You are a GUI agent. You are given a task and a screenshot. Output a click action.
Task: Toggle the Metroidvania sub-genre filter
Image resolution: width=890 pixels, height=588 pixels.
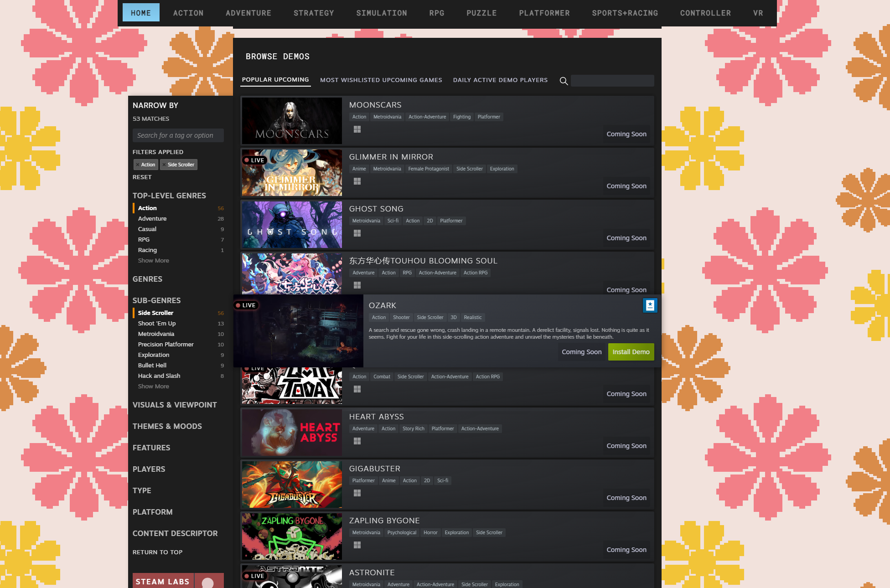tap(156, 334)
